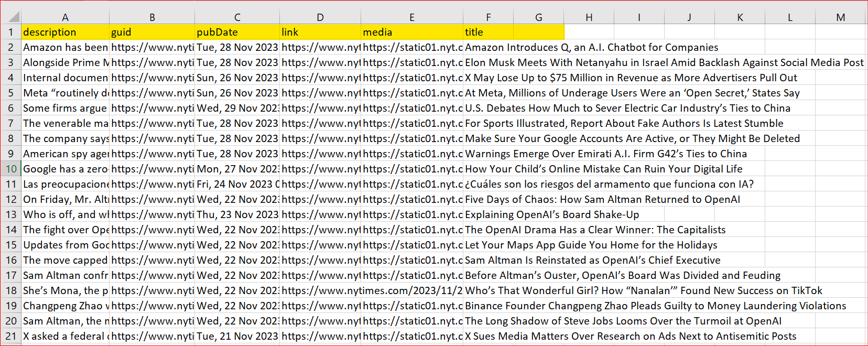Select column K header
This screenshot has width=868, height=346.
tap(740, 17)
